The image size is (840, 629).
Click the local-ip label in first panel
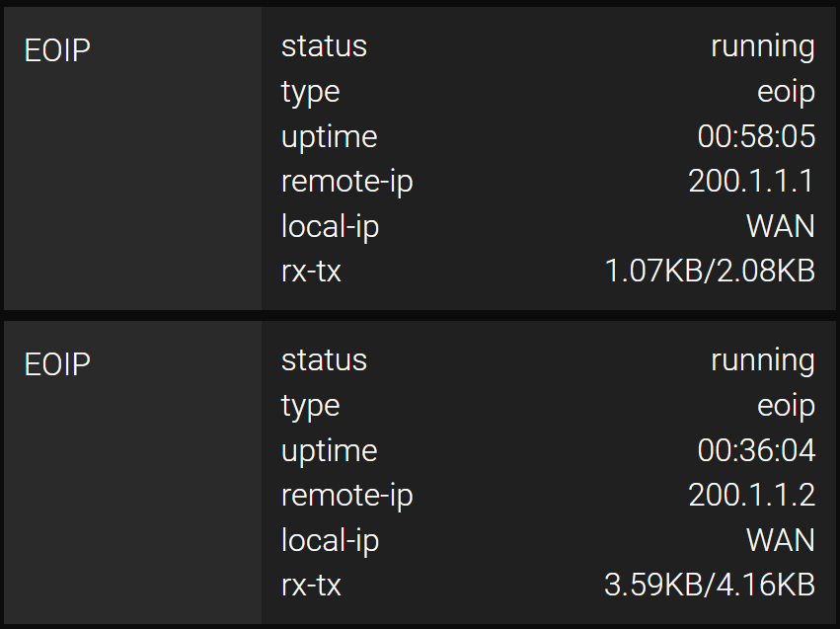(330, 227)
